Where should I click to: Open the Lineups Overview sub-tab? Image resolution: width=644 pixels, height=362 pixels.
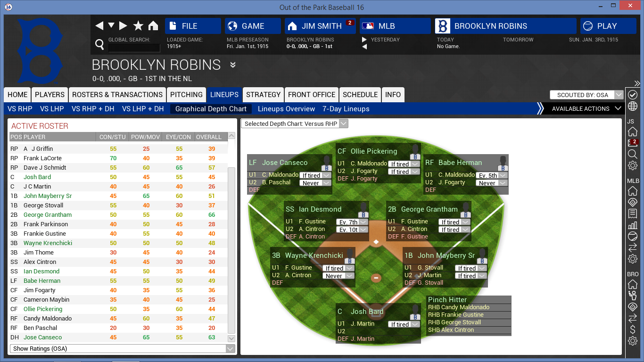coord(286,109)
